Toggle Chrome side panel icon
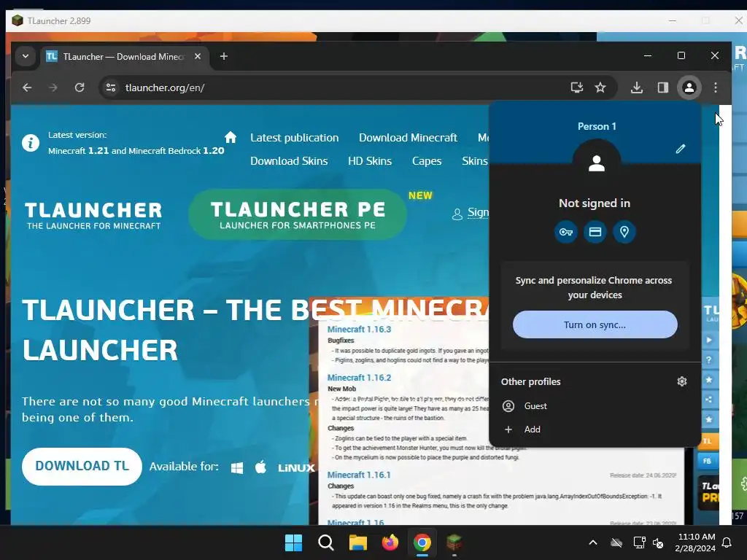The width and height of the screenshot is (747, 560). click(x=662, y=87)
